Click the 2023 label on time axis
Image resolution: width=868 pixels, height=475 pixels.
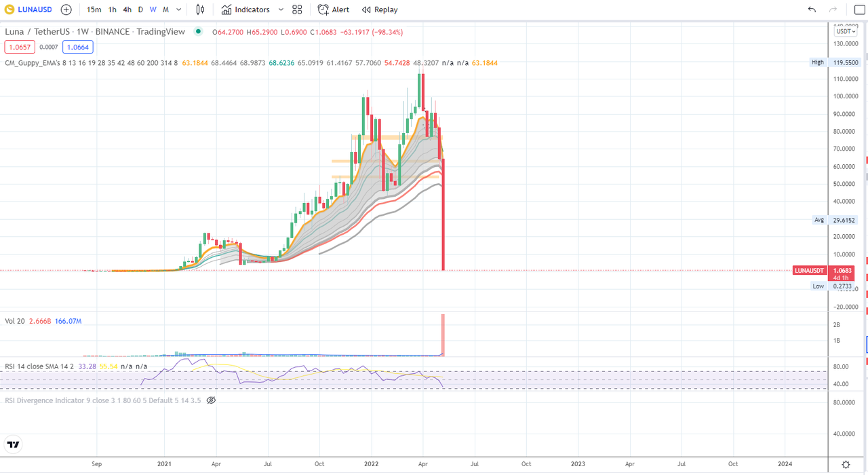[578, 464]
